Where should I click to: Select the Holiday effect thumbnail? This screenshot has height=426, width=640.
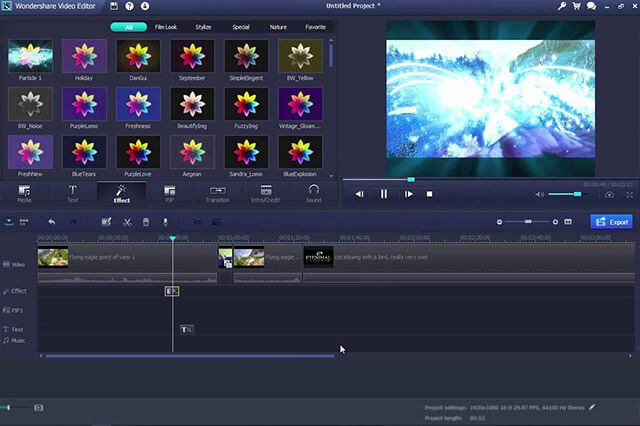[x=84, y=56]
